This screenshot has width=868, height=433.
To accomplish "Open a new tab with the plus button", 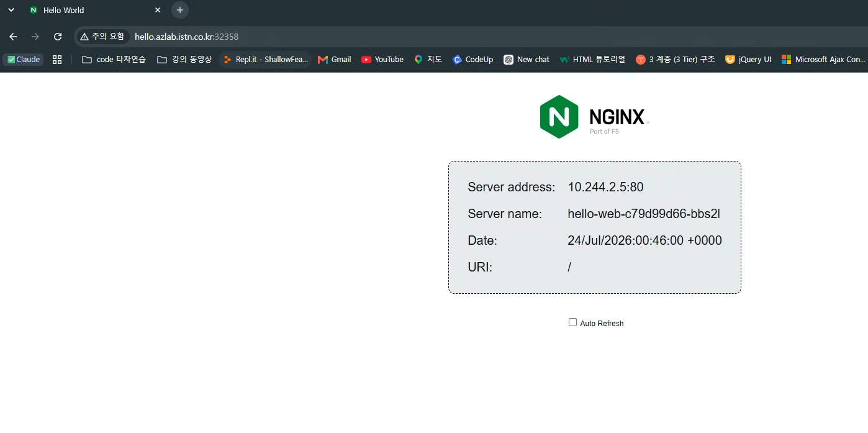I will tap(179, 10).
